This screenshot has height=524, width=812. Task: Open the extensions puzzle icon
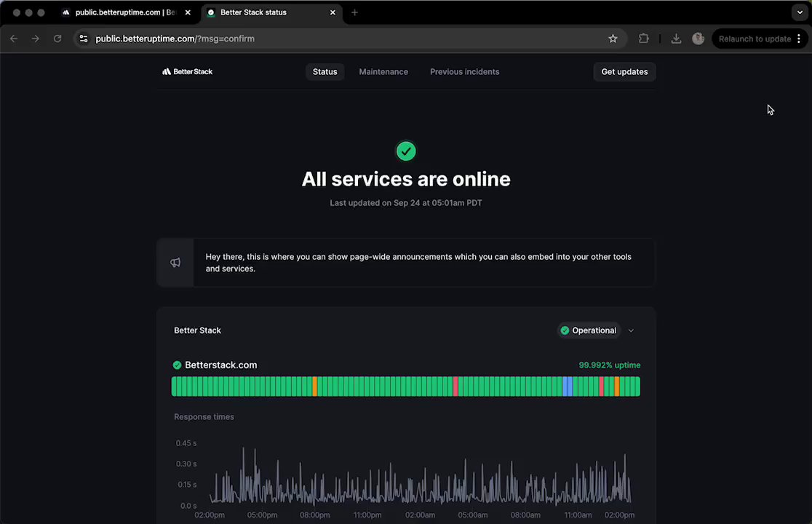[643, 39]
